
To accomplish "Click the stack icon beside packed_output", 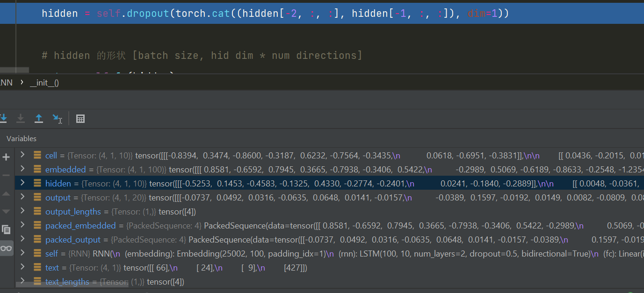I will click(x=37, y=240).
